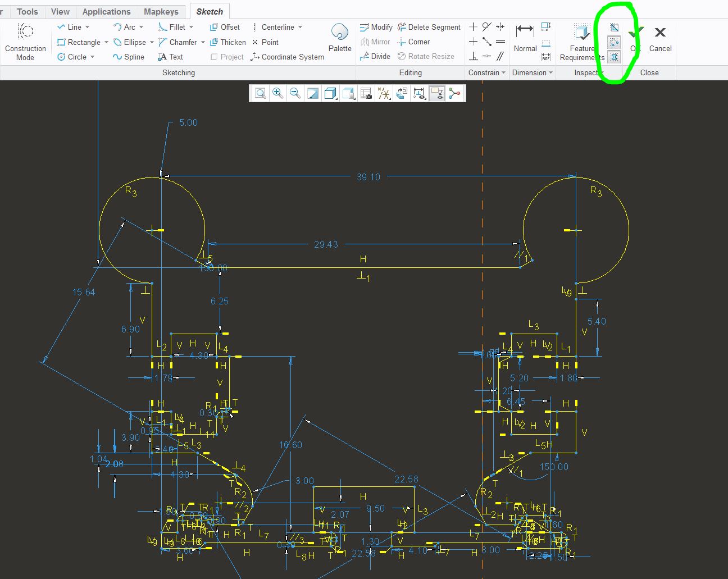Select the Rectangle sketch tool
The height and width of the screenshot is (579, 728).
[79, 42]
